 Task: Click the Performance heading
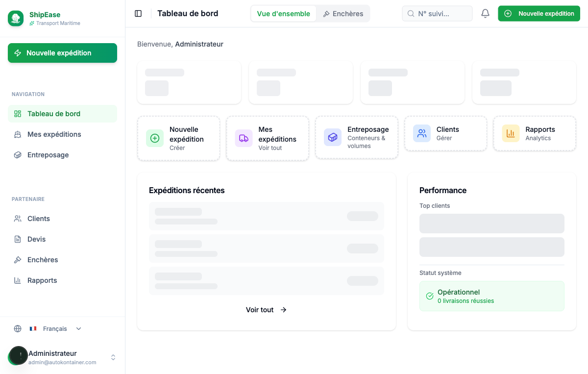(443, 190)
